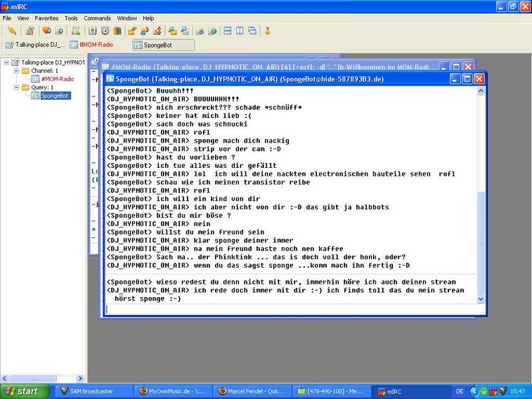The height and width of the screenshot is (399, 532).
Task: Open mIRC Options from the toolbar
Action: point(30,31)
